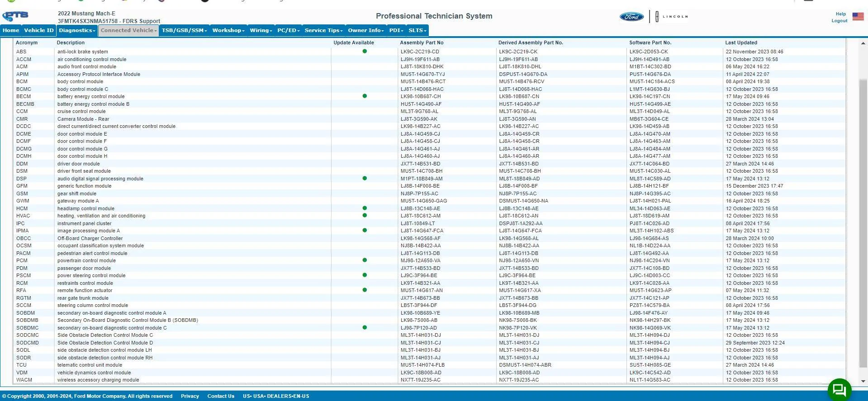This screenshot has width=868, height=401.
Task: Click '29 September 2023 12:24' date
Action: coord(755,343)
